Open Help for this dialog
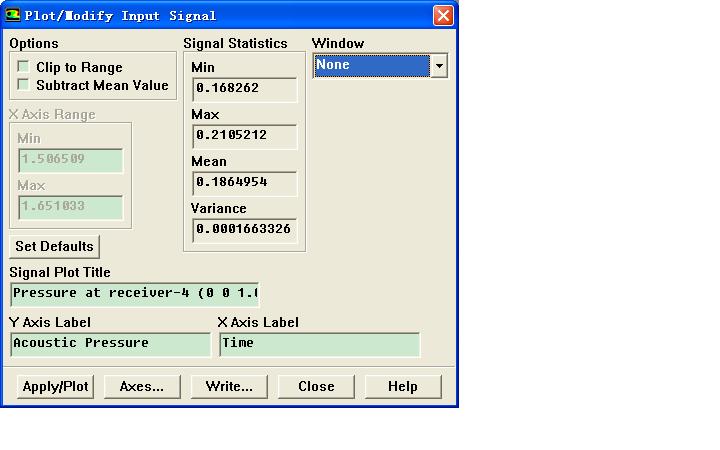 (402, 387)
